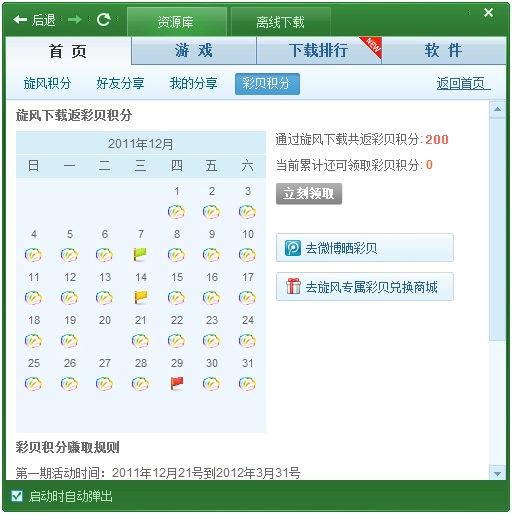
Task: Click the back arrow icon (后退)
Action: [x=20, y=20]
